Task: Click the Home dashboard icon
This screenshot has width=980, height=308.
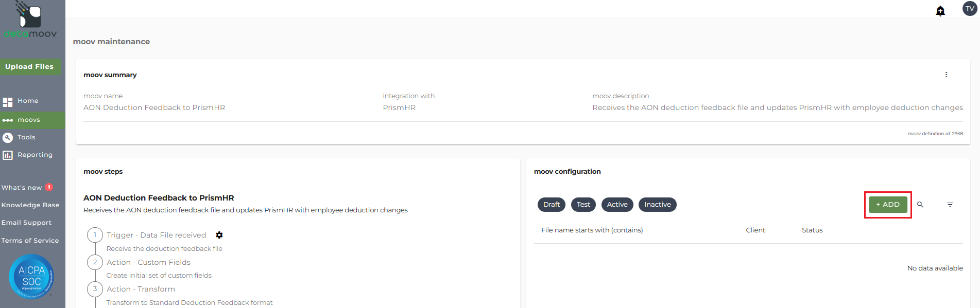Action: point(8,101)
